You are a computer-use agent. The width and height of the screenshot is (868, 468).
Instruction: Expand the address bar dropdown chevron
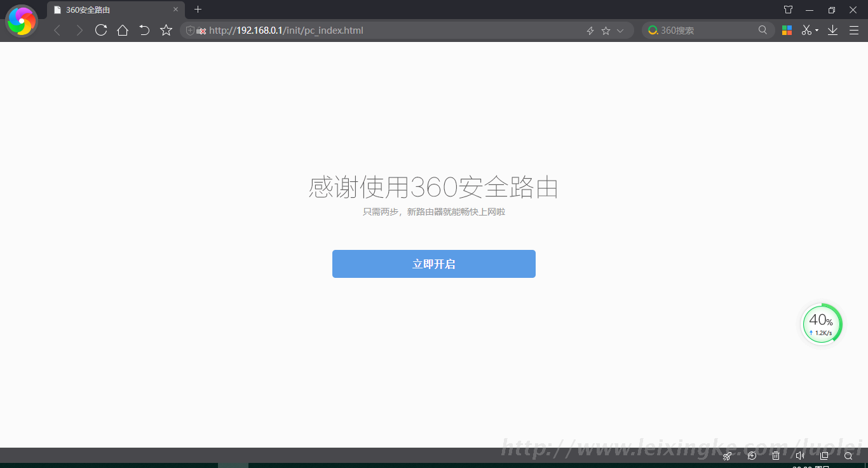point(621,31)
